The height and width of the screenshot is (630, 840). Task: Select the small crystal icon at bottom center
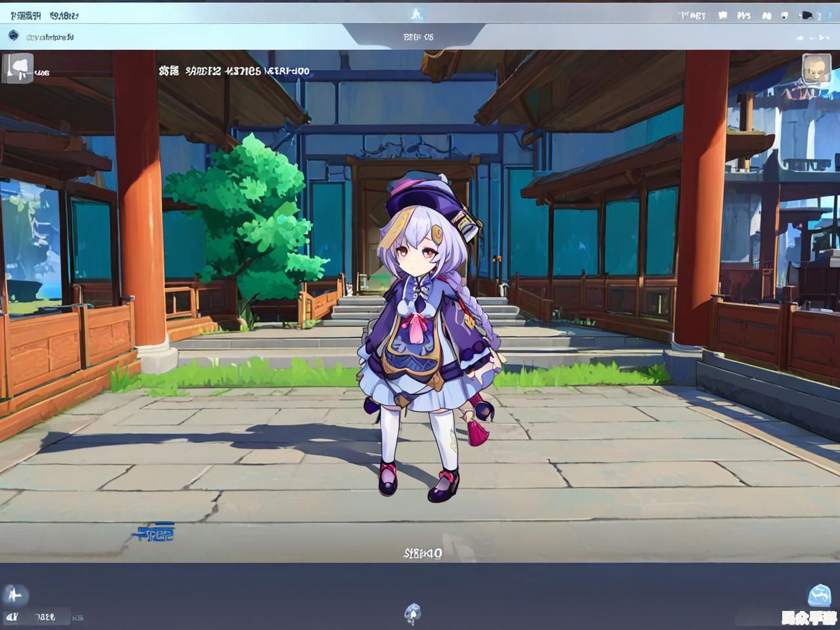point(412,613)
